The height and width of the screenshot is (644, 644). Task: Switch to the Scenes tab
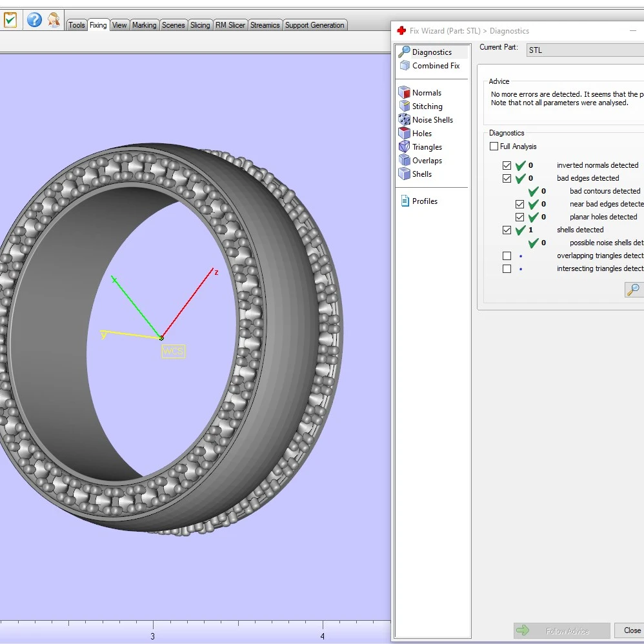click(174, 25)
